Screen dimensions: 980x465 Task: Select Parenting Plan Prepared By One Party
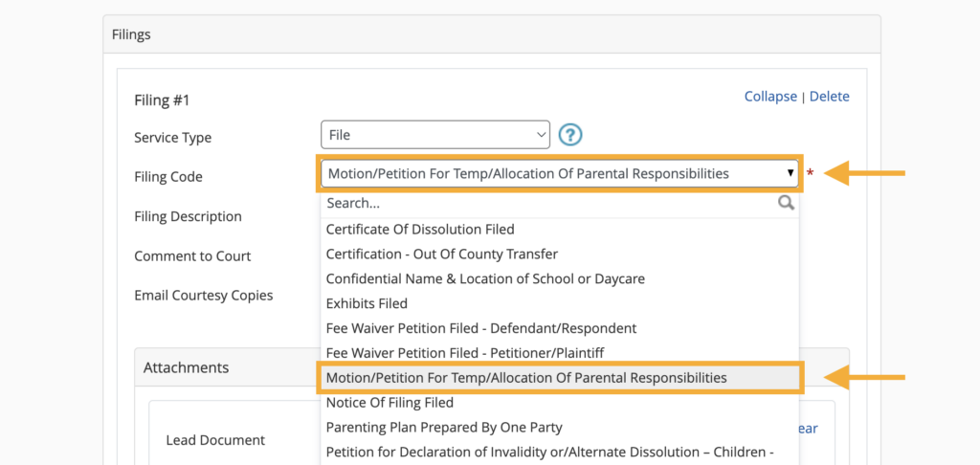point(444,428)
